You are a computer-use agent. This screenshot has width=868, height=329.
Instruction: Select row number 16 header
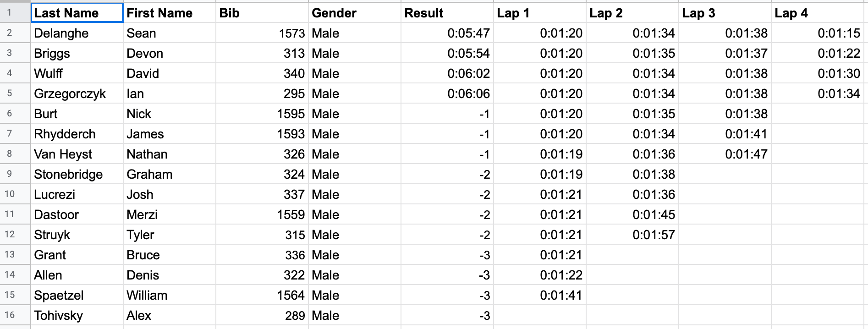click(x=10, y=315)
